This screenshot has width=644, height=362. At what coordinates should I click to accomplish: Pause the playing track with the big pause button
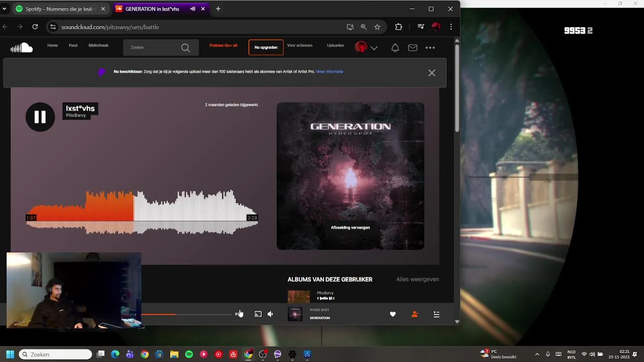(x=40, y=117)
